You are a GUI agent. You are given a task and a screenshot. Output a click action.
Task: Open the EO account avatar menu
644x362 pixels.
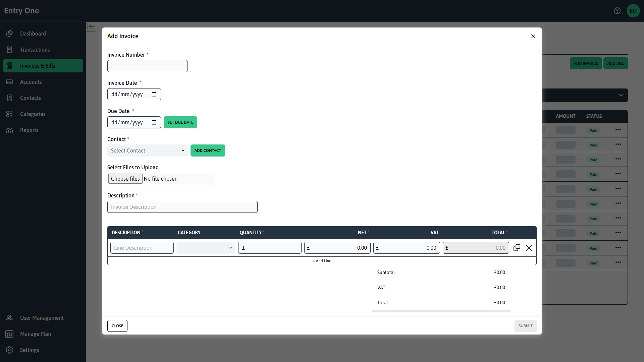point(633,10)
